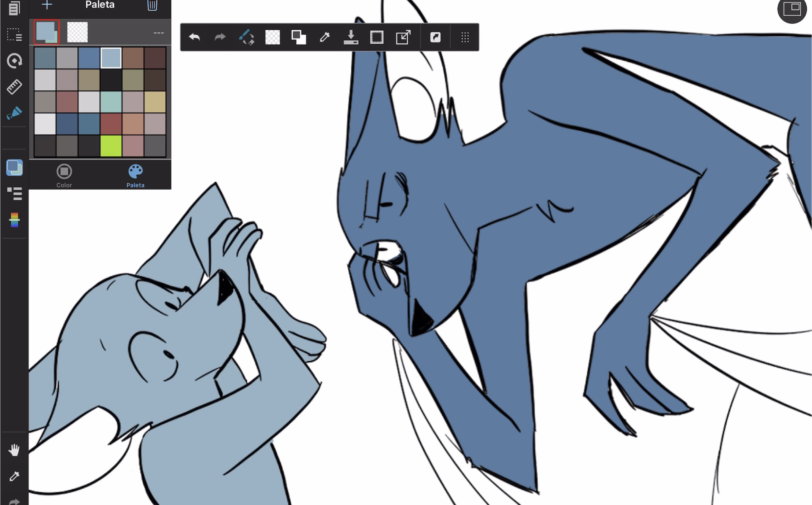Viewport: 812px width, 505px height.
Task: Pick the olive green palette swatch
Action: point(133,80)
